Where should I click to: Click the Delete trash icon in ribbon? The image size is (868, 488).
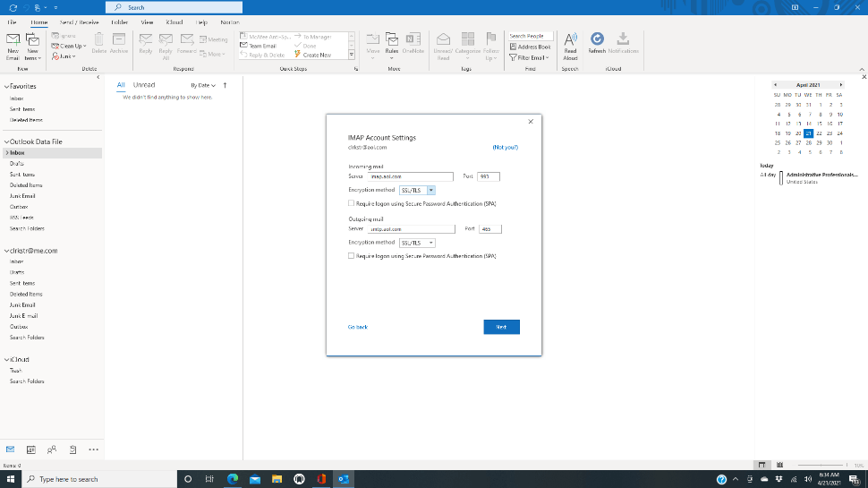98,39
